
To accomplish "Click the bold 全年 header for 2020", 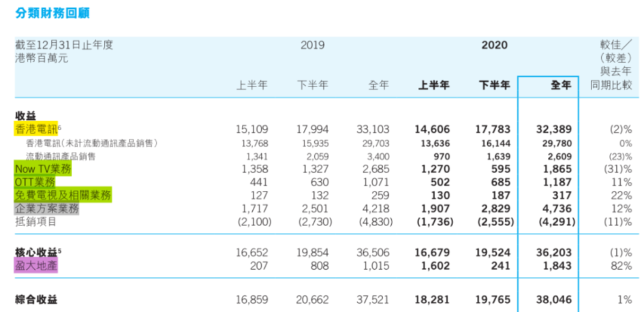I will point(561,85).
